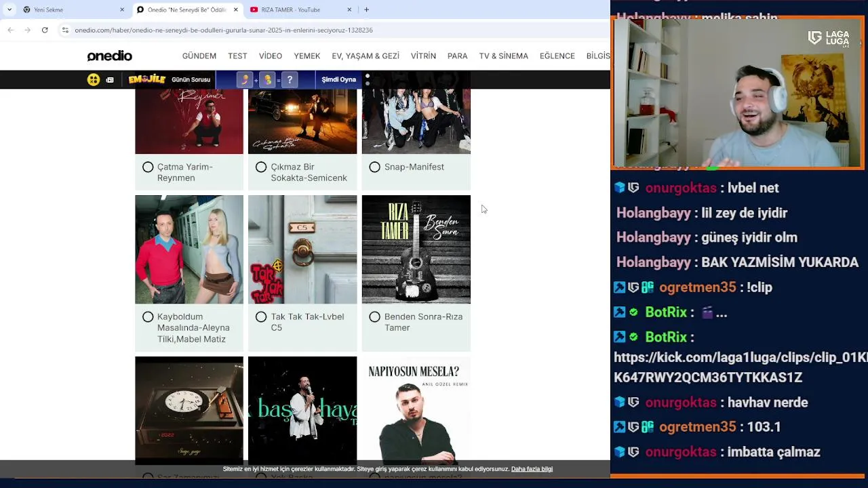The image size is (868, 488).
Task: Open the VİDEO section
Action: (270, 56)
